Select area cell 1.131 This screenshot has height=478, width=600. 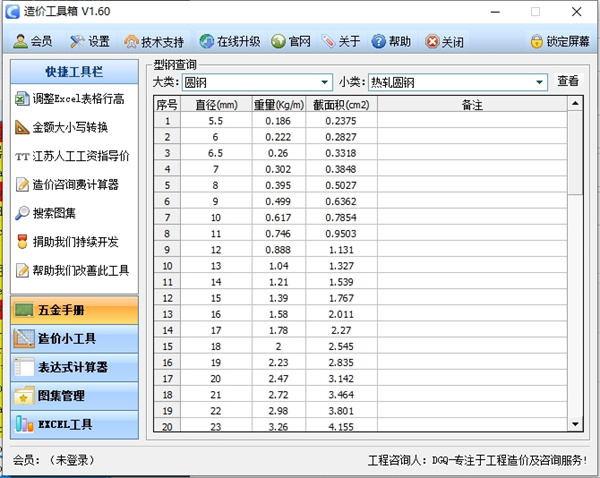341,250
